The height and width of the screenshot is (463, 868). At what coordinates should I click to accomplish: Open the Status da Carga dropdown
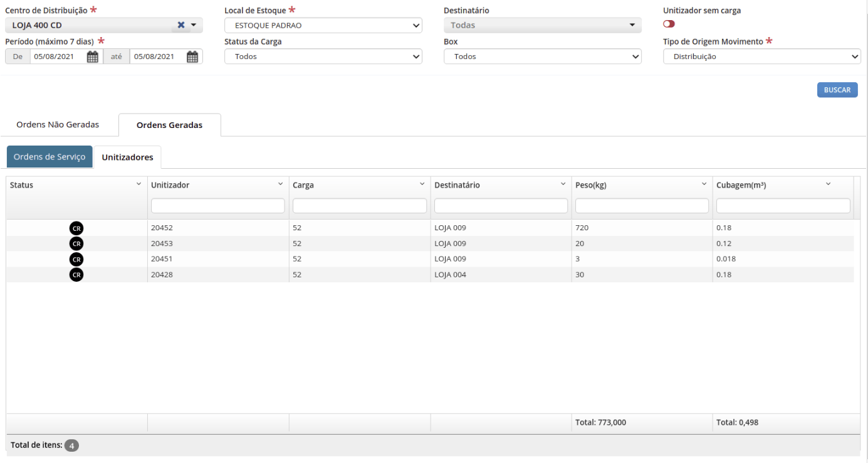coord(323,56)
